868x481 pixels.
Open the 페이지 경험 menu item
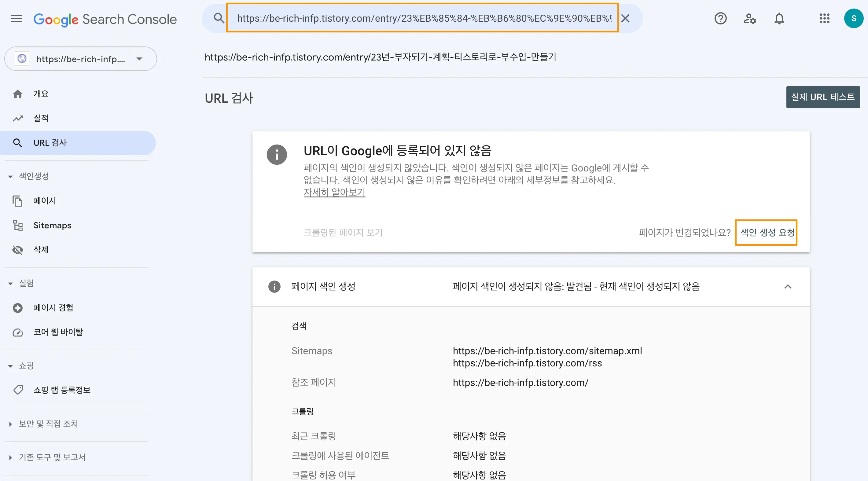[78, 307]
